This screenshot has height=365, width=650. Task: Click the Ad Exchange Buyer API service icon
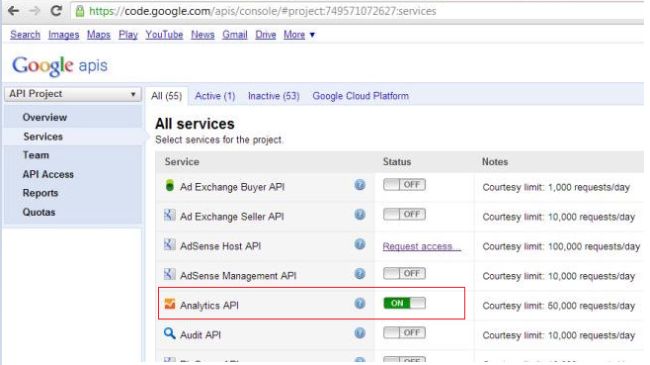pos(169,185)
